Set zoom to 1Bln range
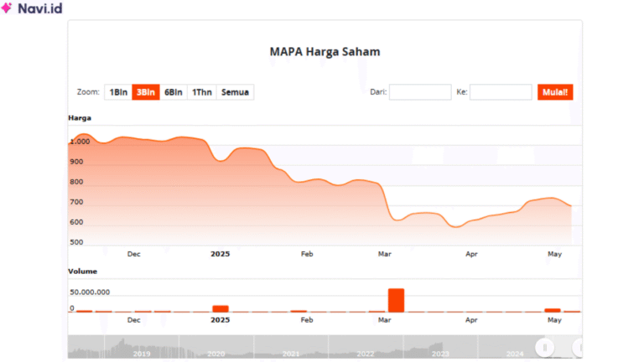The height and width of the screenshot is (362, 644). 118,92
